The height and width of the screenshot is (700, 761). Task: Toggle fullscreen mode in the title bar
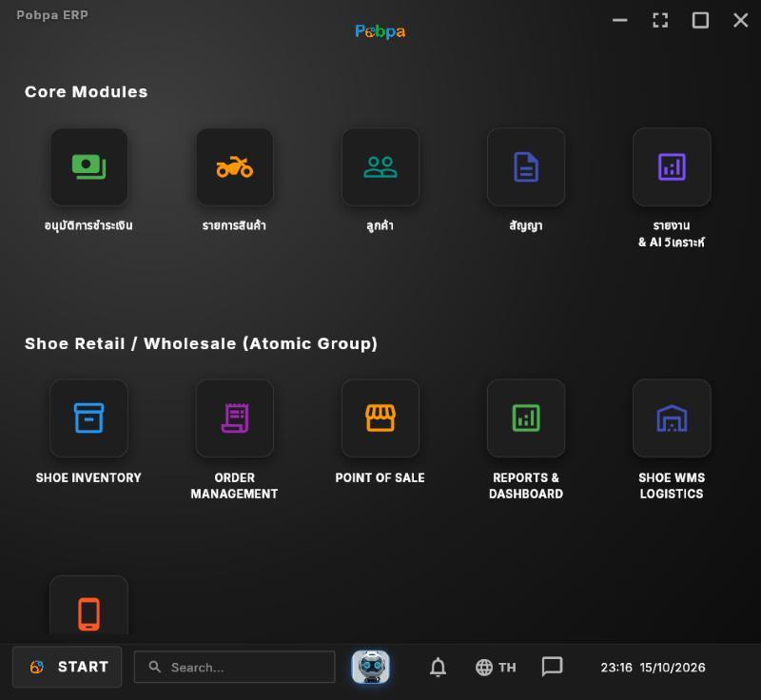(x=660, y=20)
